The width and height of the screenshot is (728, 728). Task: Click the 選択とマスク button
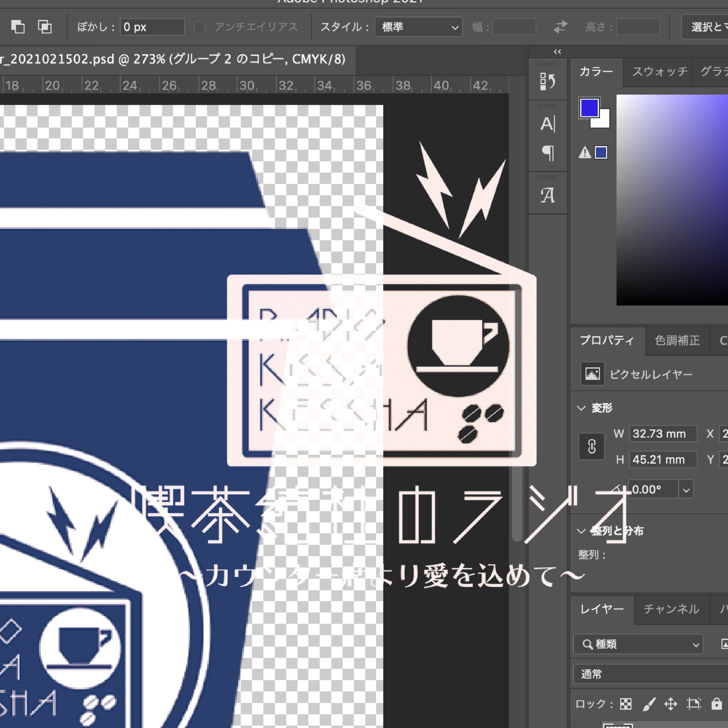[x=705, y=27]
